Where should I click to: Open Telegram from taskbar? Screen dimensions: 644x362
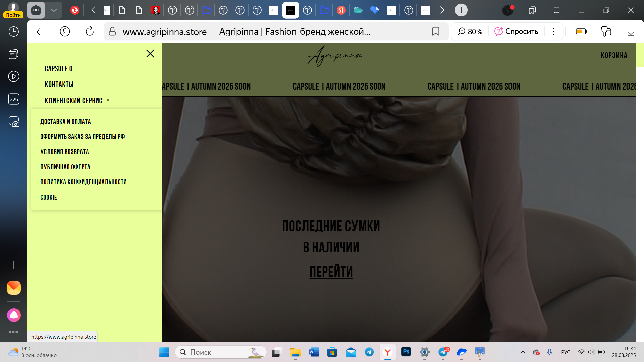[x=369, y=352]
